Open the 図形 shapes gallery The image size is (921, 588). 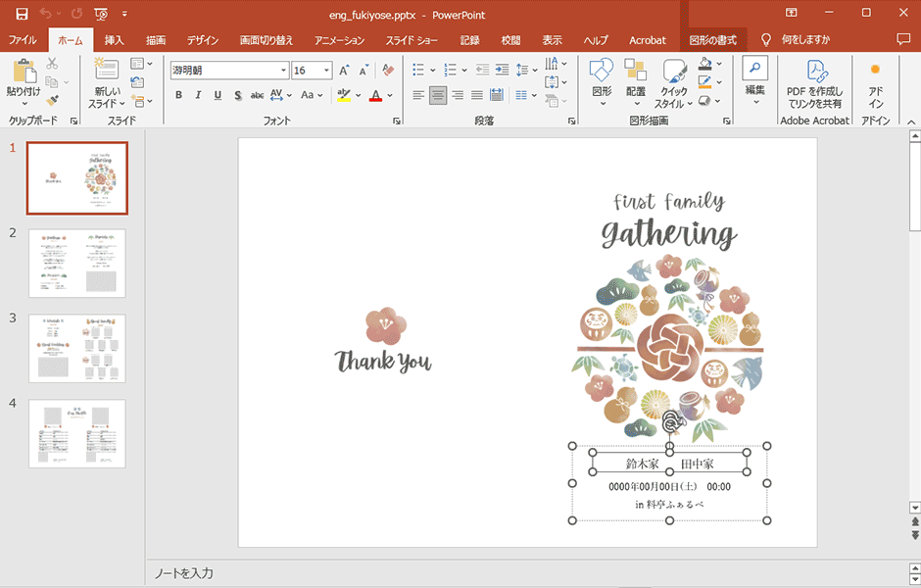[x=602, y=76]
